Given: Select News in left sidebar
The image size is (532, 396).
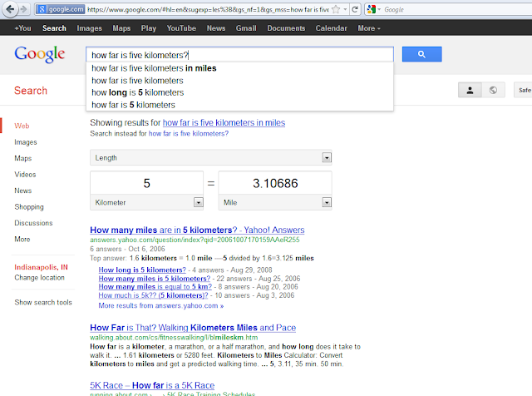Looking at the screenshot, I should pos(22,191).
